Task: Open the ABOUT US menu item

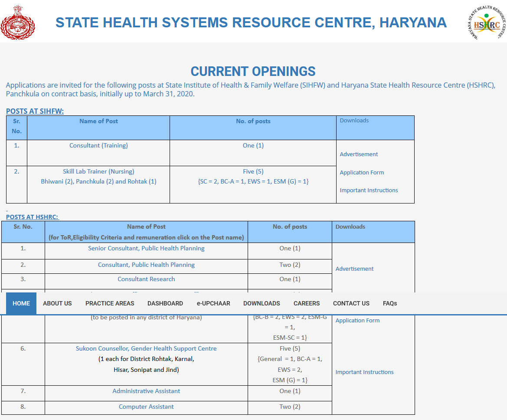Action: tap(57, 303)
